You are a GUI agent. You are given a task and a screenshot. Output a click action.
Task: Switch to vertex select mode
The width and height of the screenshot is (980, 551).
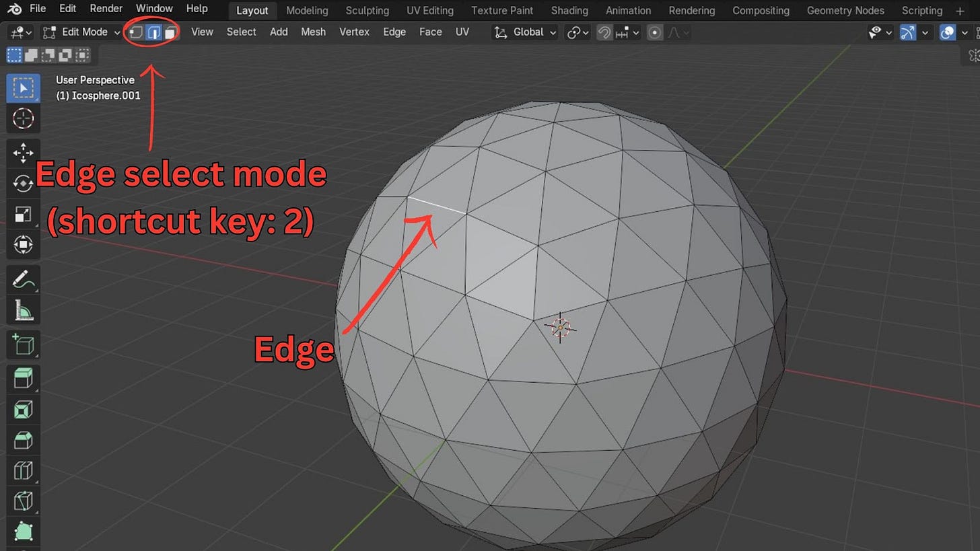pos(137,32)
